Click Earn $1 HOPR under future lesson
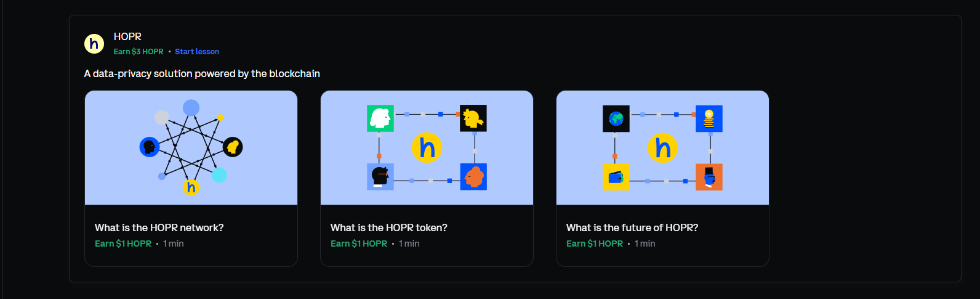 coord(595,244)
